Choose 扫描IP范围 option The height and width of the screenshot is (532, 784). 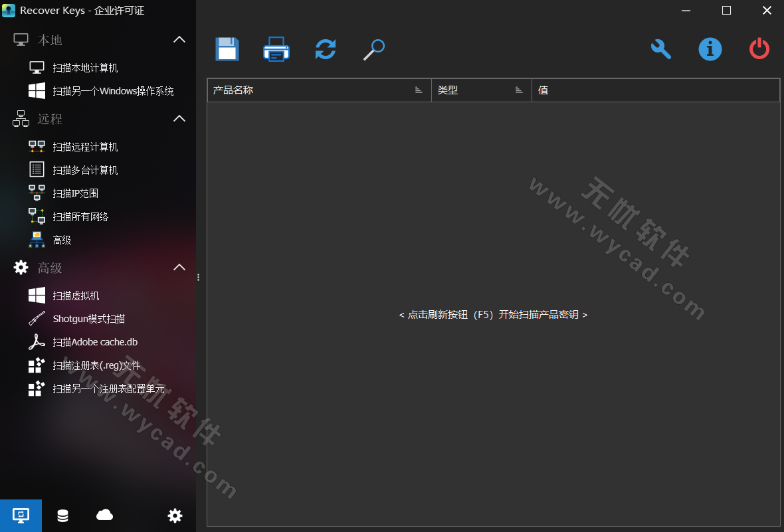(x=75, y=193)
